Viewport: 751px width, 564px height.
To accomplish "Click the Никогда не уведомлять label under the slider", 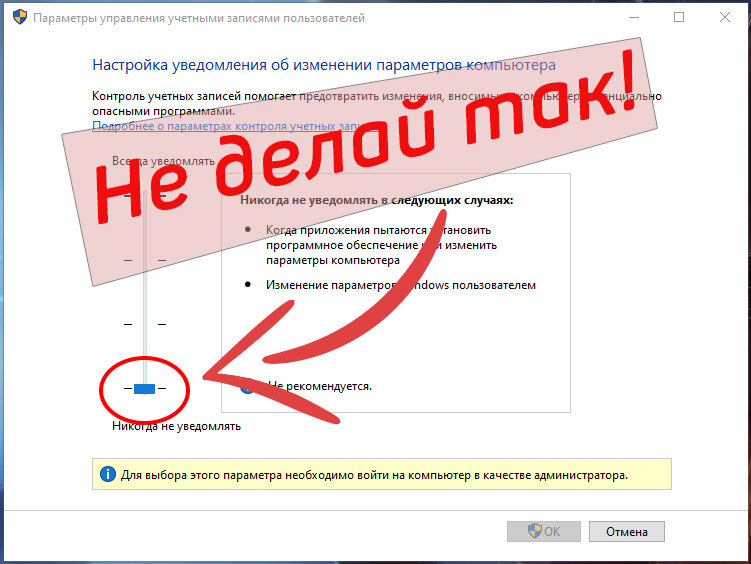I will pos(176,426).
